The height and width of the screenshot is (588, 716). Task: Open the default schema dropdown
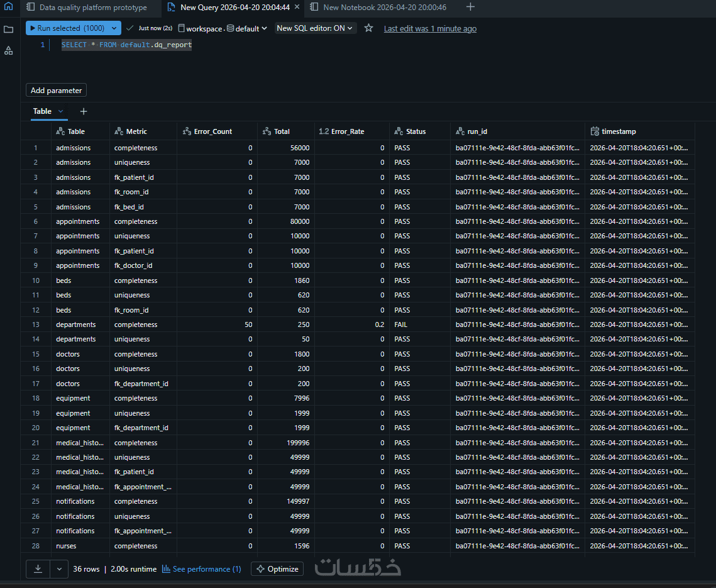click(247, 28)
